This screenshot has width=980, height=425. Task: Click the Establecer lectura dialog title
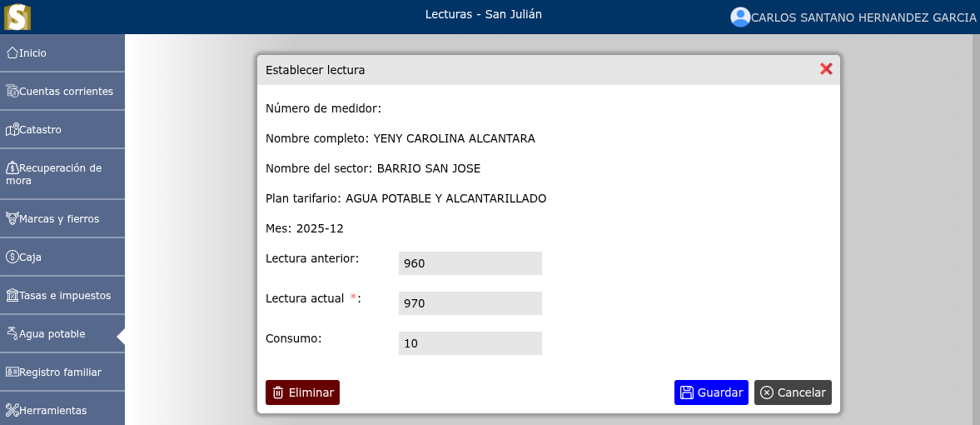point(315,70)
